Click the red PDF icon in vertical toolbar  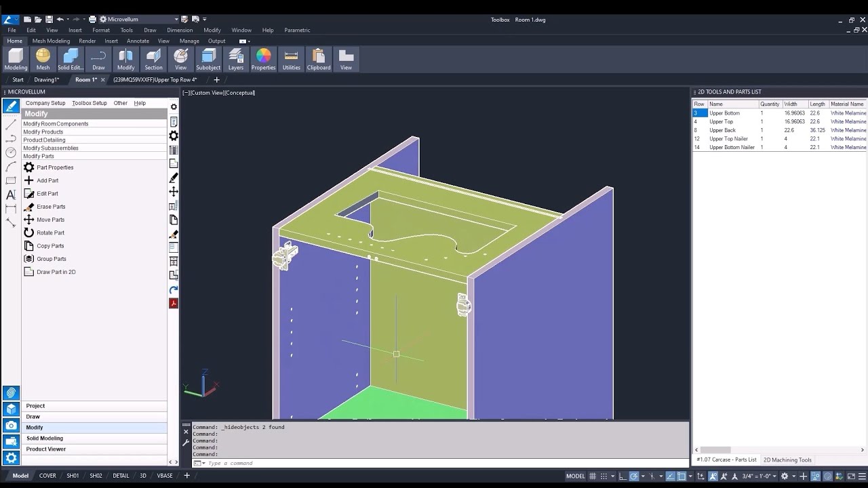[x=174, y=303]
